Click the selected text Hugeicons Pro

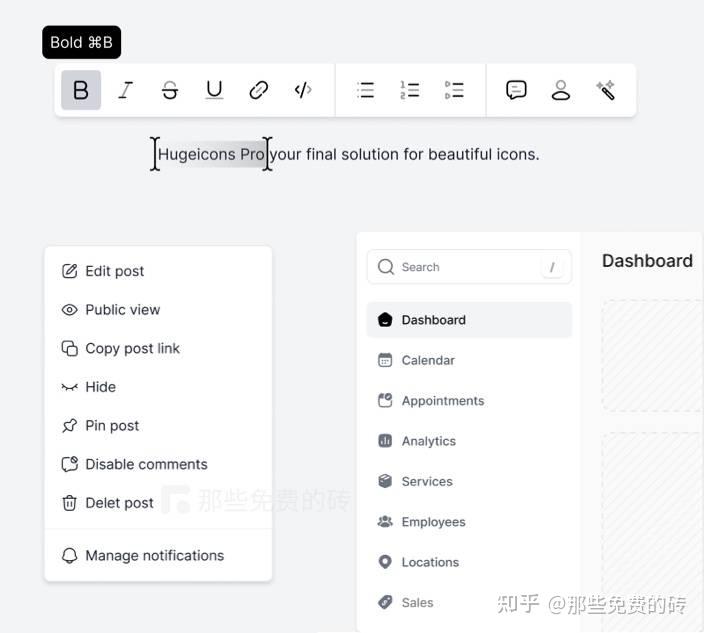point(211,154)
